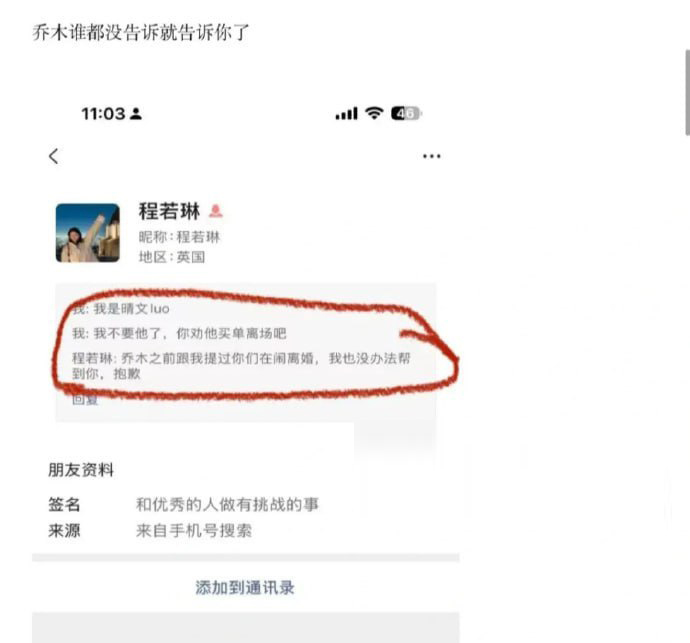Click the 昵称: 程若琳 nickname line

[x=179, y=237]
